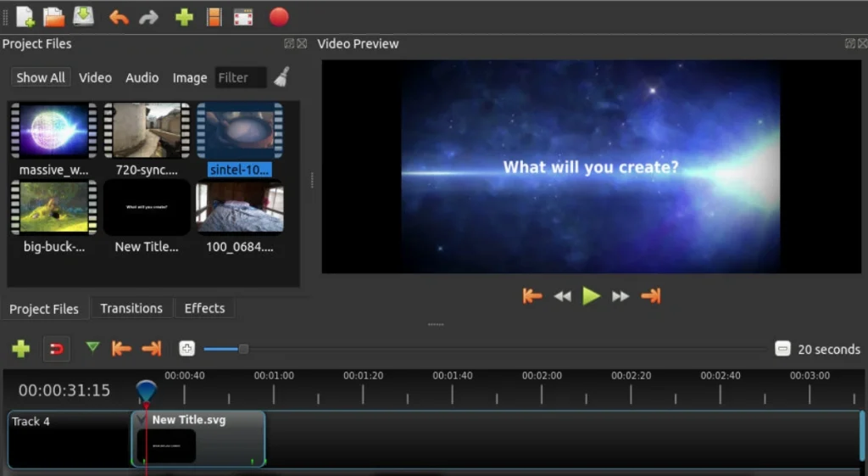Image resolution: width=868 pixels, height=476 pixels.
Task: Expand the New Title.svg clip menu
Action: click(x=142, y=419)
